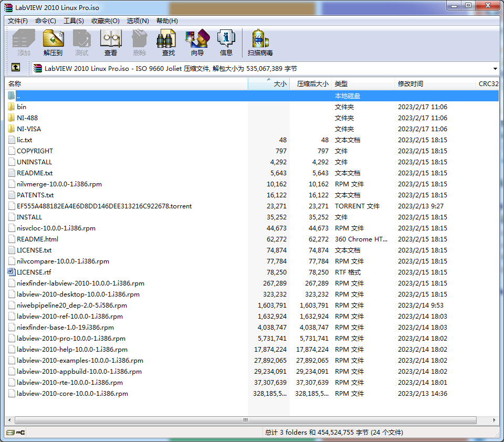Open the Options (选项) menu

(x=138, y=21)
